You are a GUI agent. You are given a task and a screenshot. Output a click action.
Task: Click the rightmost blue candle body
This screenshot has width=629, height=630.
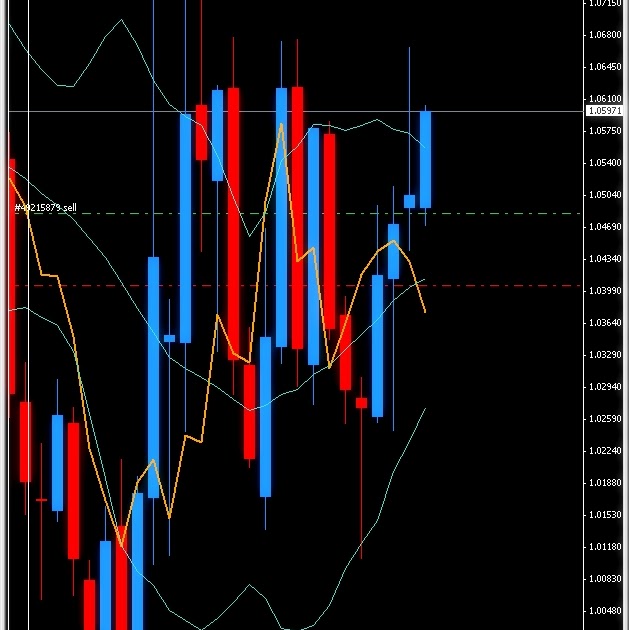click(425, 160)
